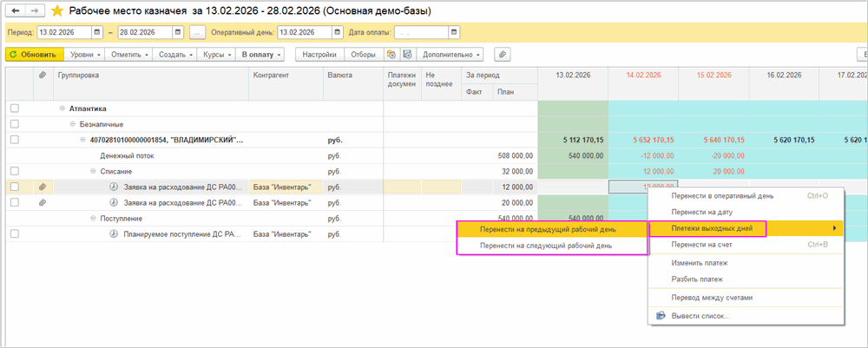Image resolution: width=868 pixels, height=348 pixels.
Task: Collapse the Поступление group
Action: click(x=92, y=218)
